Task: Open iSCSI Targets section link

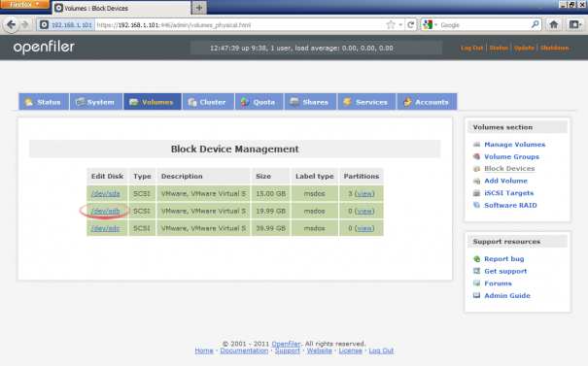Action: coord(508,193)
